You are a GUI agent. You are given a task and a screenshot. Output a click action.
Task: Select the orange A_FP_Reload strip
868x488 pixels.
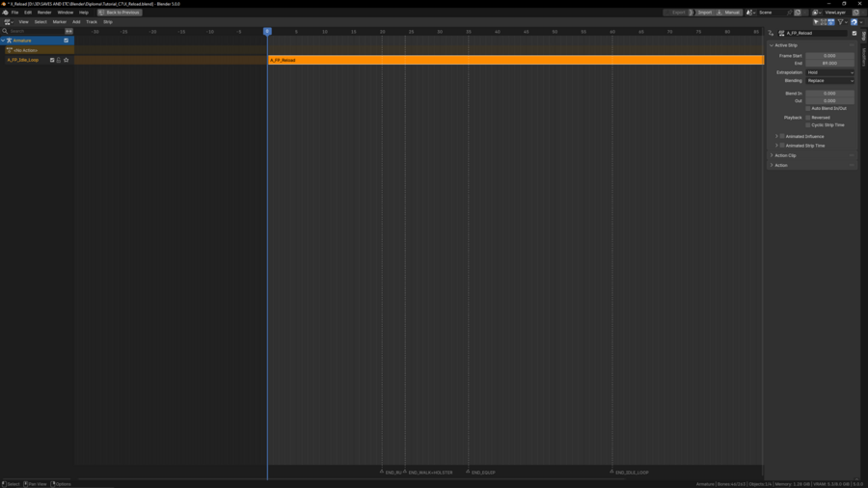[x=516, y=60]
